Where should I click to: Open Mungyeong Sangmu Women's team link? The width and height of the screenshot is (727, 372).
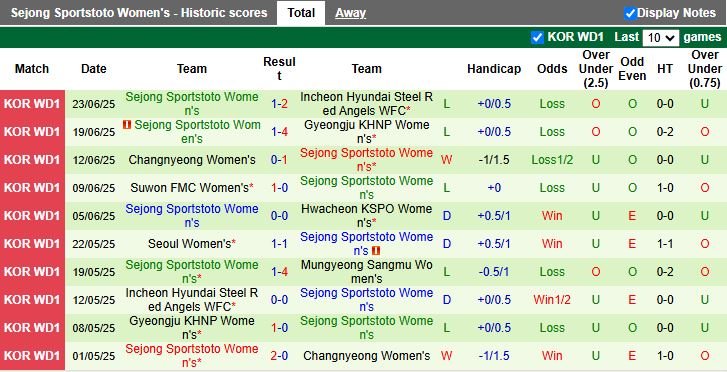(366, 272)
